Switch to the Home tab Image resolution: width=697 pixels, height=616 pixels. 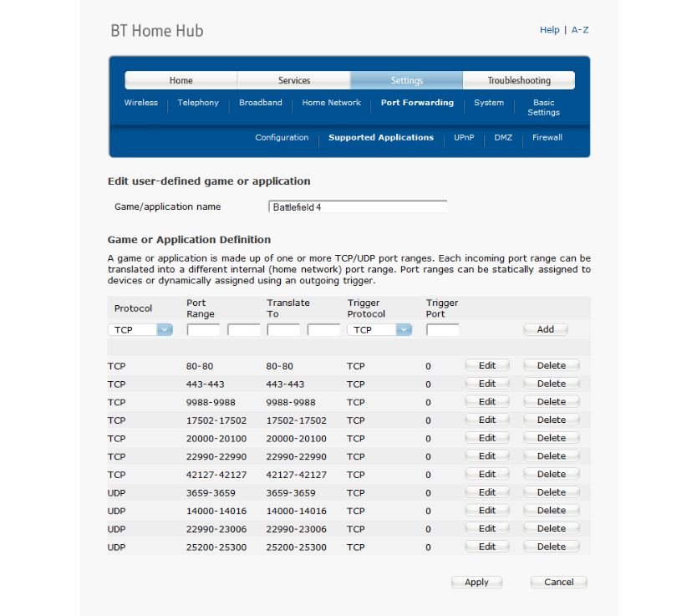pyautogui.click(x=181, y=80)
